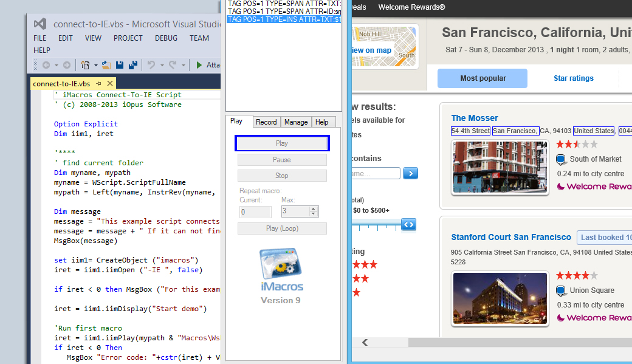
Task: Open the FILE menu
Action: click(x=40, y=38)
